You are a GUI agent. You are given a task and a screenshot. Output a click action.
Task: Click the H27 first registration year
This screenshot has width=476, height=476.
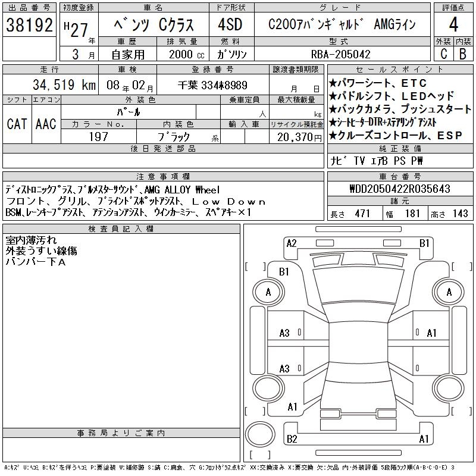tap(76, 30)
